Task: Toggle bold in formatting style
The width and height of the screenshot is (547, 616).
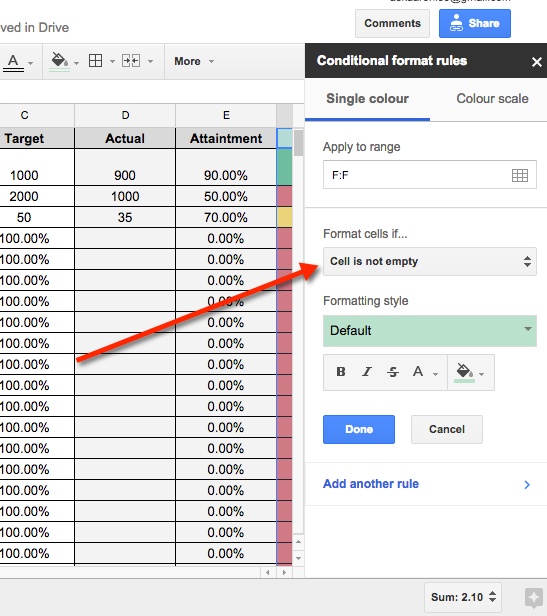Action: click(341, 372)
